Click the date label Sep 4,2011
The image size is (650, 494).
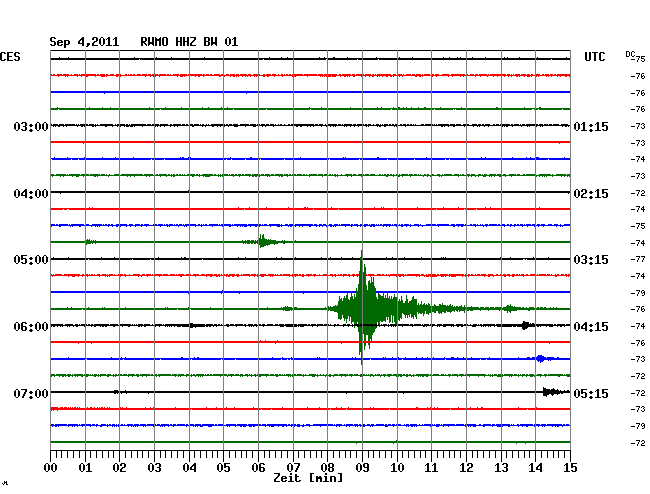pos(84,42)
